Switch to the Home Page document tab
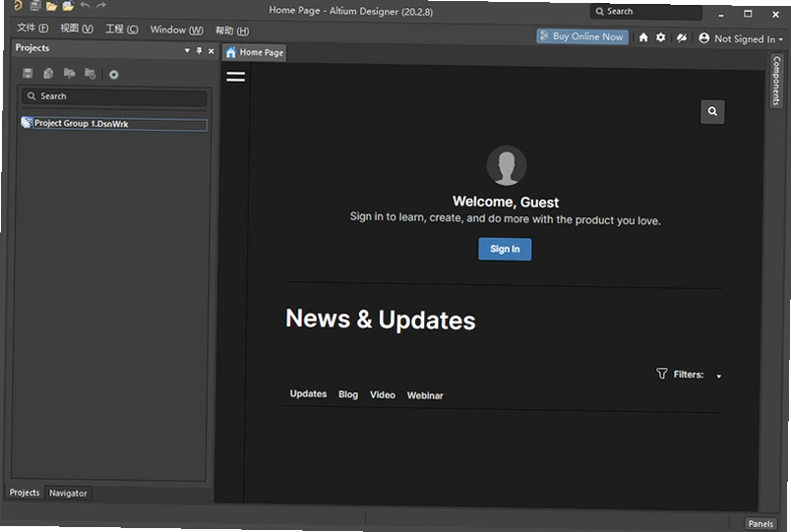 pyautogui.click(x=255, y=52)
